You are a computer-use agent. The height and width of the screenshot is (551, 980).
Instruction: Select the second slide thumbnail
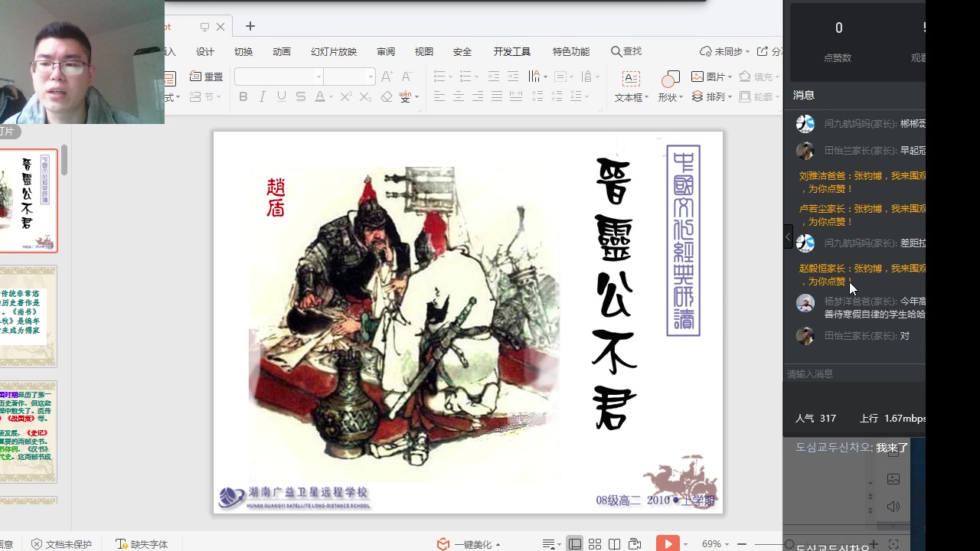pyautogui.click(x=28, y=316)
